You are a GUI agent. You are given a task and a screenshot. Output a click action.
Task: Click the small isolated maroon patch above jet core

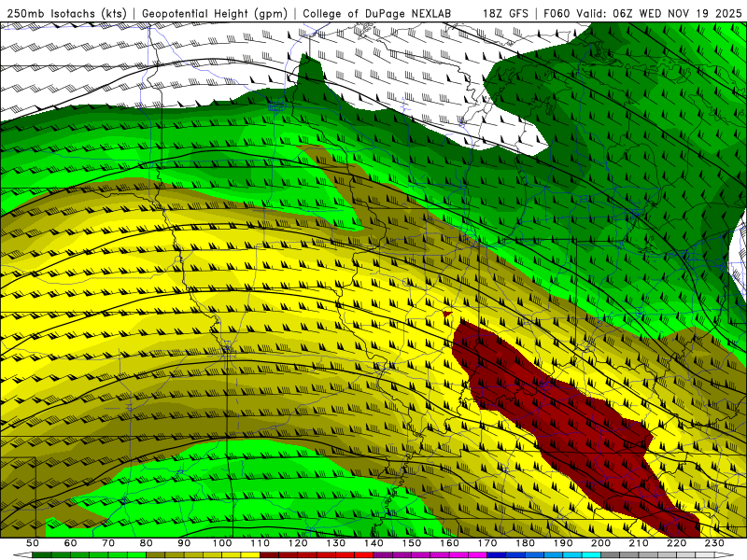tap(447, 314)
